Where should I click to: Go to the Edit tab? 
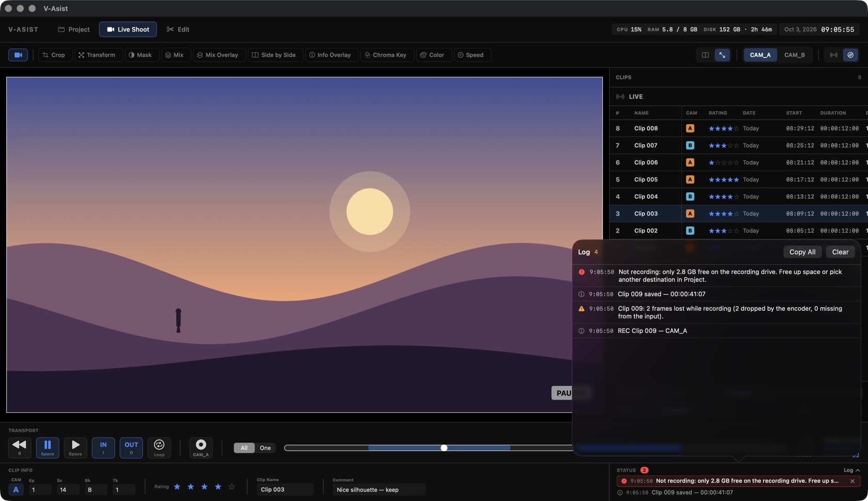tap(178, 29)
